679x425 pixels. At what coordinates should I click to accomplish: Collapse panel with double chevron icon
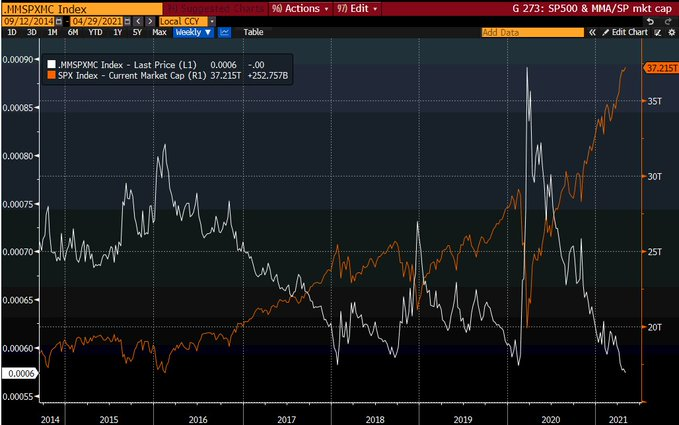tap(592, 32)
